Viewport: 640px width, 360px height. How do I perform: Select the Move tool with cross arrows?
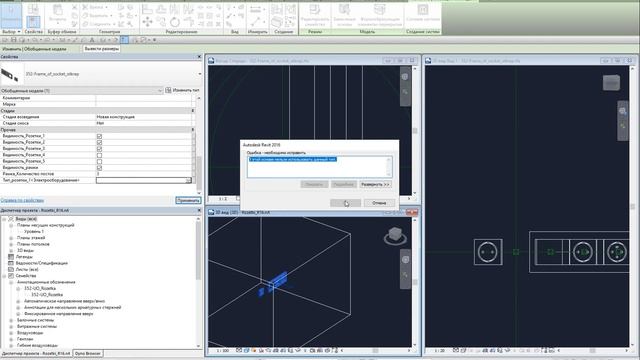click(x=147, y=21)
